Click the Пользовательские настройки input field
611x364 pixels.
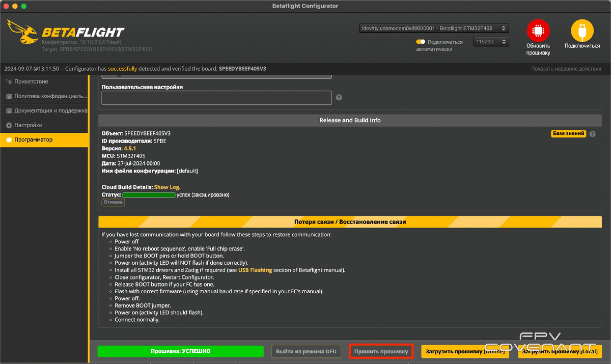pos(217,98)
